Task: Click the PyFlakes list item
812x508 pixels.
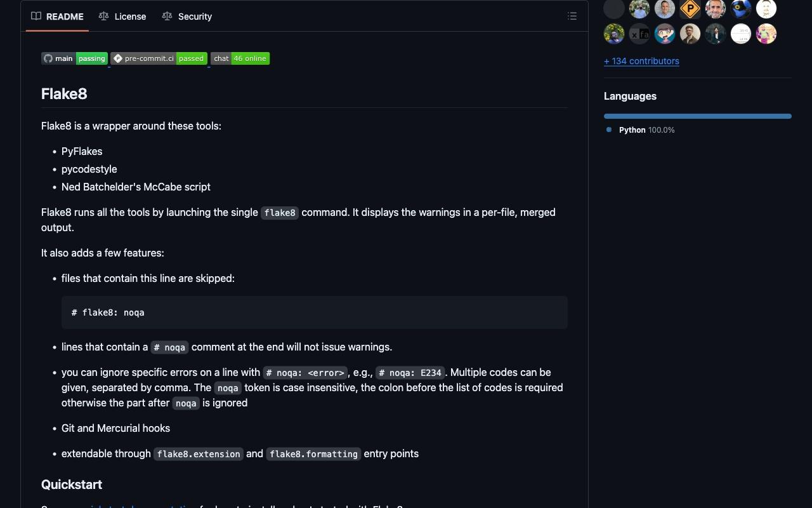Action: click(x=82, y=151)
